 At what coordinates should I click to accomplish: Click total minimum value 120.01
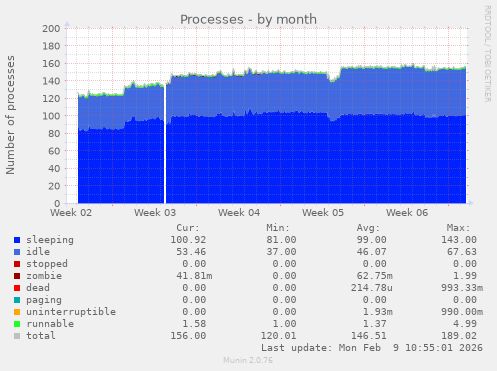click(x=278, y=336)
